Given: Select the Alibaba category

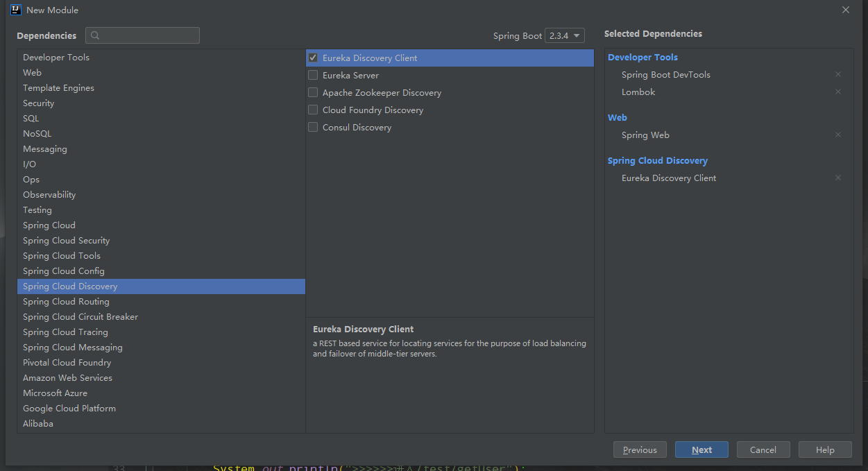Looking at the screenshot, I should [161, 424].
